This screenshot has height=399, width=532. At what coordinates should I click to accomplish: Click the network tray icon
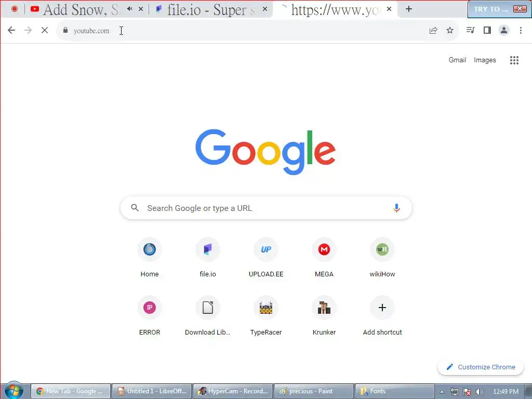[x=454, y=392]
